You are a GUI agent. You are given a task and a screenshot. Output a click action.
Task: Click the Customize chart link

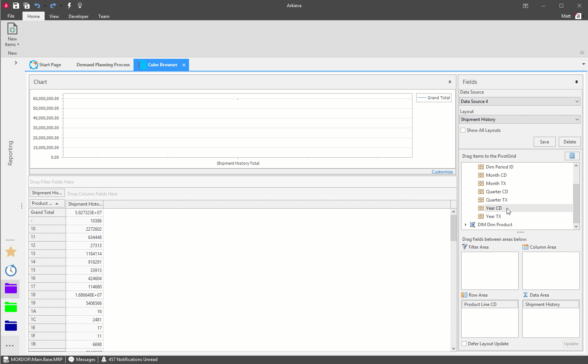tap(442, 172)
